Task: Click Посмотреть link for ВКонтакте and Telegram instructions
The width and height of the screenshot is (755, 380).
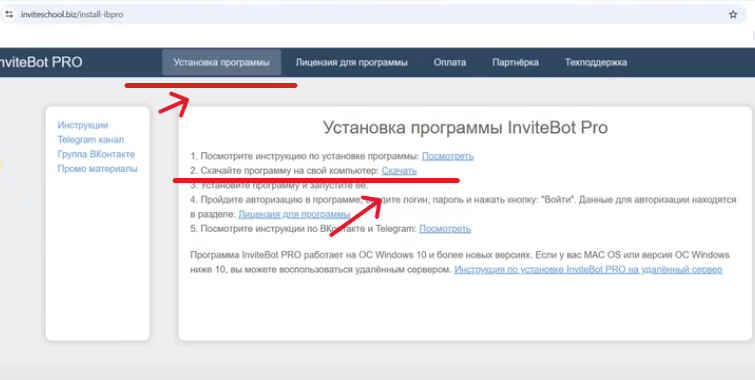Action: 445,229
